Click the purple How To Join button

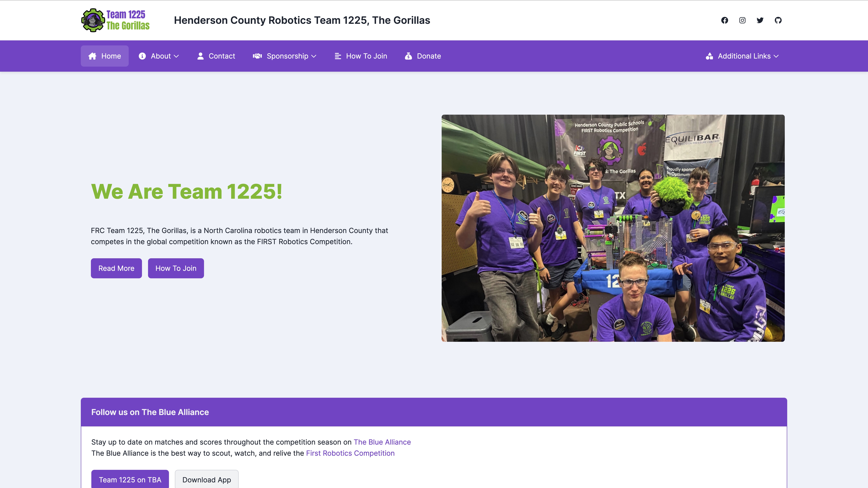pyautogui.click(x=176, y=268)
